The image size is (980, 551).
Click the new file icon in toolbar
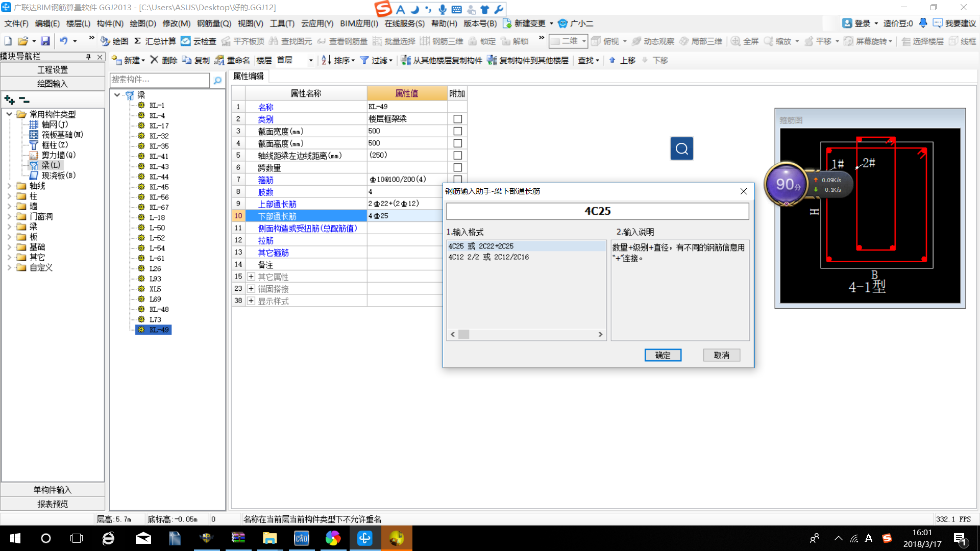coord(8,41)
